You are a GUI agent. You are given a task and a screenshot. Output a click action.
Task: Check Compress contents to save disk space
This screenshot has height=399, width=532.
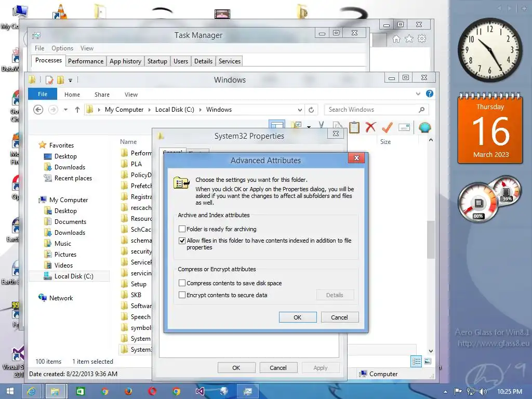point(182,283)
